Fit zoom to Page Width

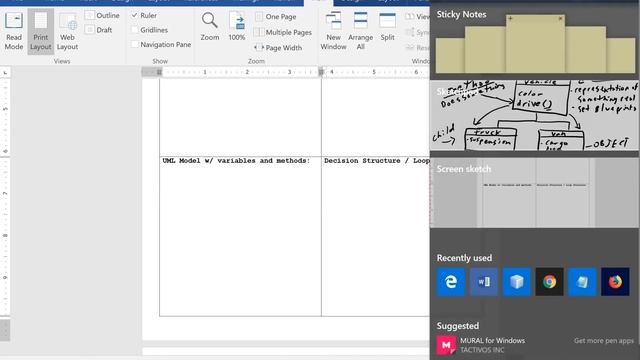278,48
